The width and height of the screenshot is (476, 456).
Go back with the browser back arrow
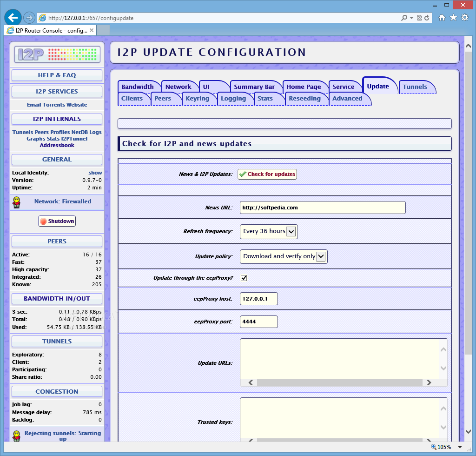pos(13,18)
